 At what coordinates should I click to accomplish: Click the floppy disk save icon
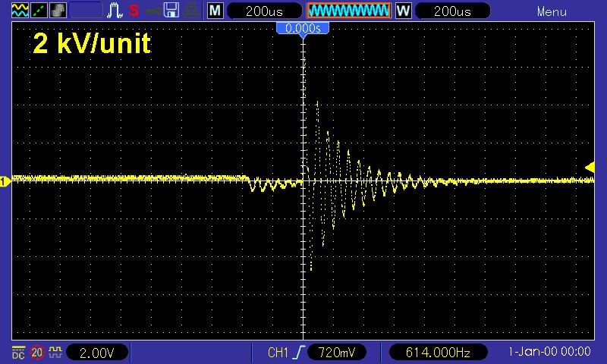[x=171, y=11]
